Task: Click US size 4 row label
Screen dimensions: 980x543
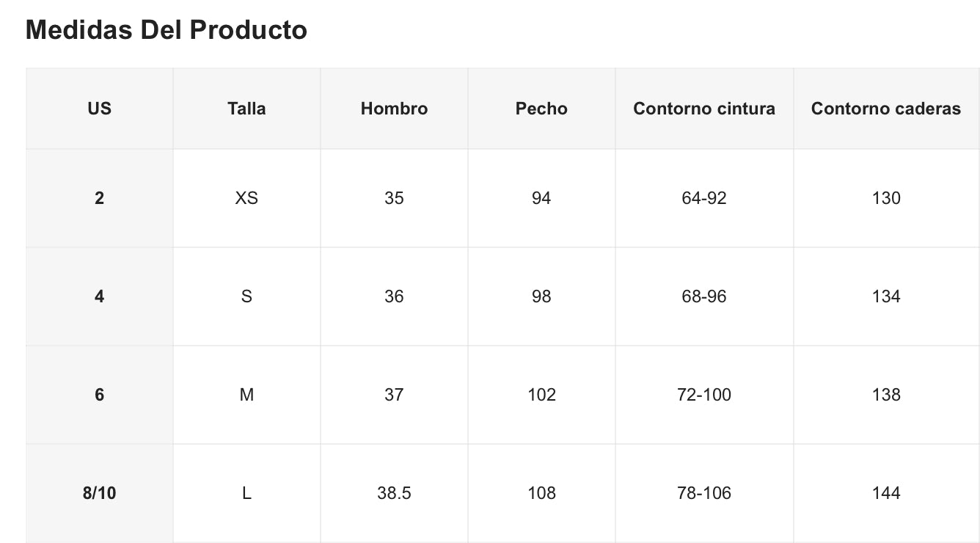Action: pos(99,296)
